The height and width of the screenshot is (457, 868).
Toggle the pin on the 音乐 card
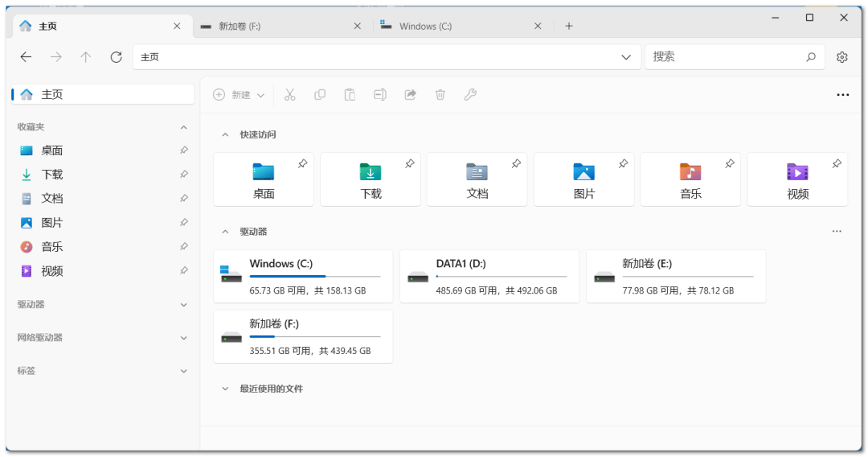click(730, 164)
